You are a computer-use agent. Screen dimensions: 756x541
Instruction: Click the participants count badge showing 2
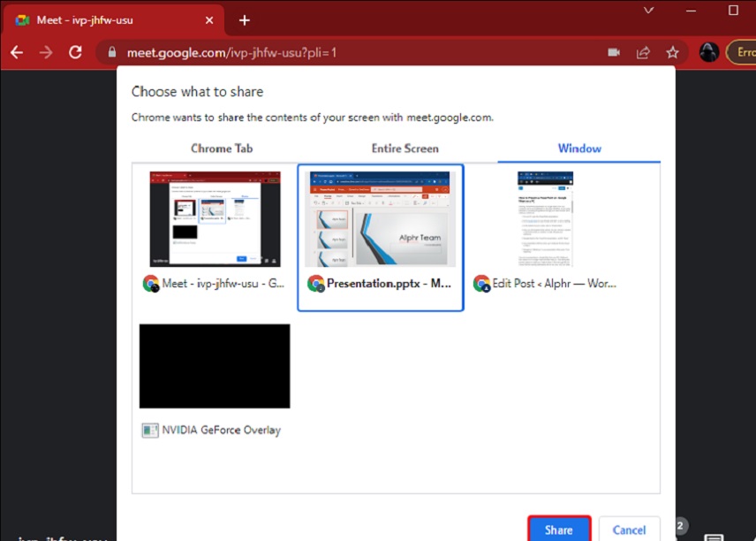point(680,526)
